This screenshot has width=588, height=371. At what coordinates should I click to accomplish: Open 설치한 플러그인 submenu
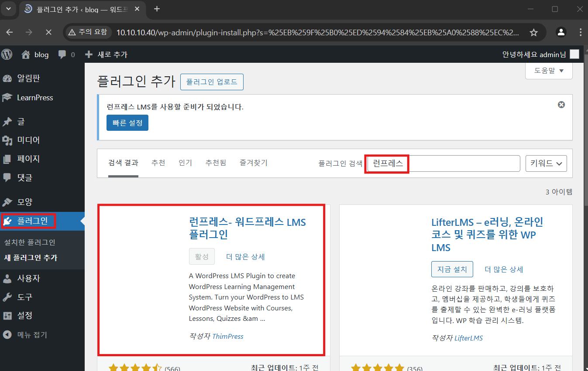pyautogui.click(x=30, y=242)
